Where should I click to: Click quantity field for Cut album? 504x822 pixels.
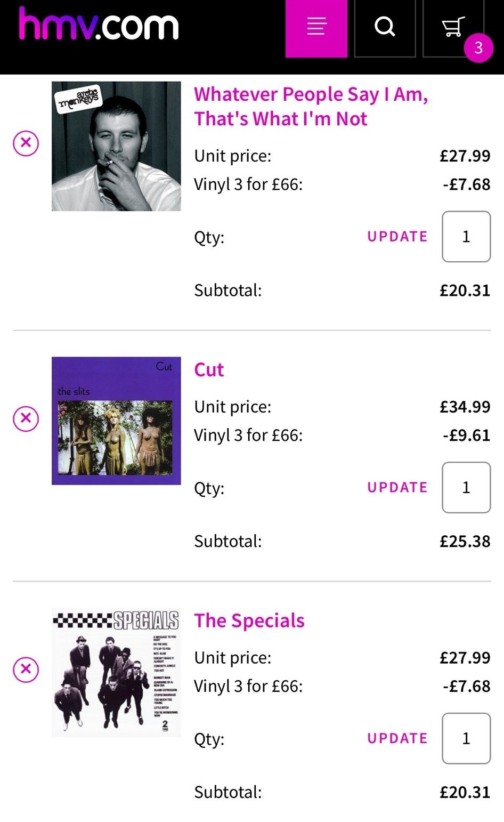(x=466, y=488)
